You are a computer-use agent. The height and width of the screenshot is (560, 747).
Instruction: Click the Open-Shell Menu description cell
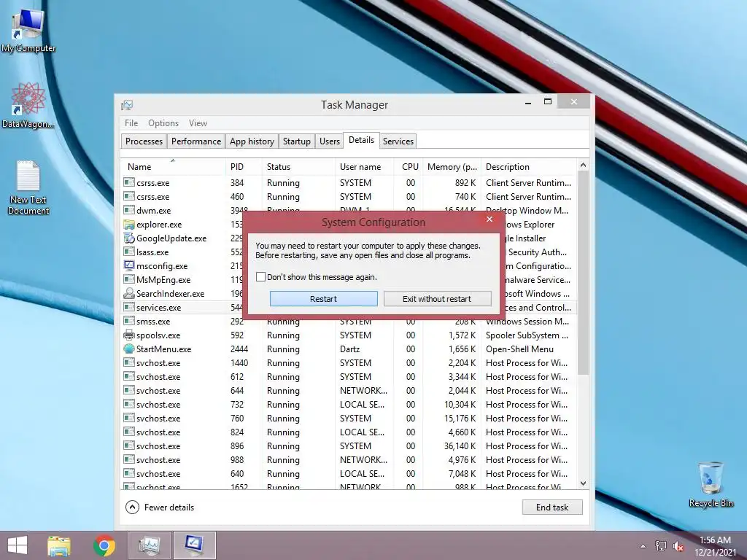[519, 349]
